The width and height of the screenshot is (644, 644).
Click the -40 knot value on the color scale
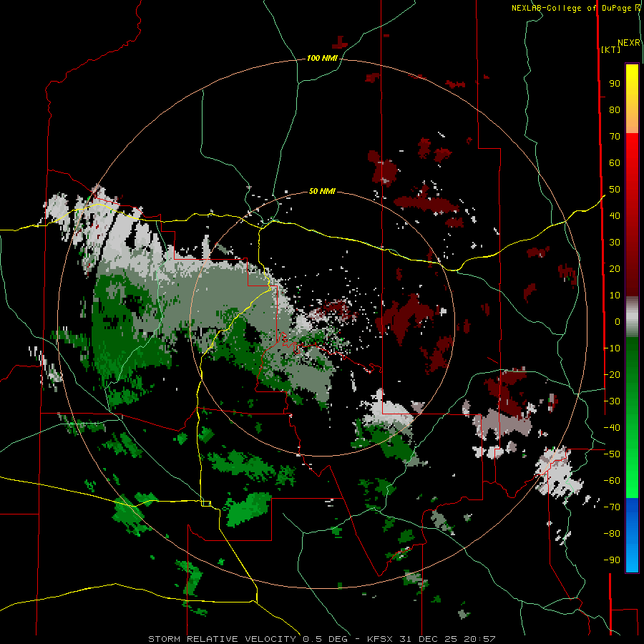[612, 428]
